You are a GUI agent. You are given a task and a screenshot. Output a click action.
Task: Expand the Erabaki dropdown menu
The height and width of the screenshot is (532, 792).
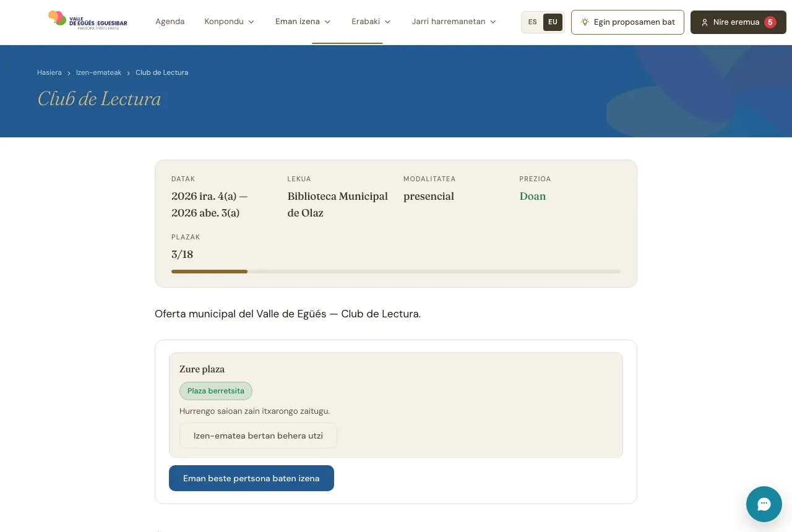point(371,22)
